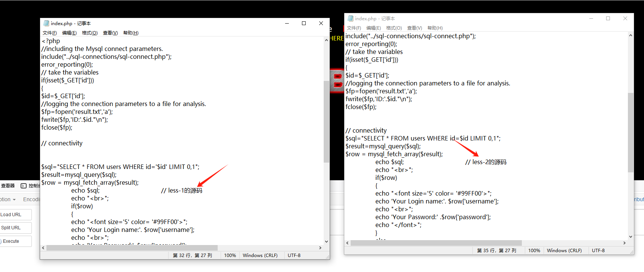Image resolution: width=644 pixels, height=272 pixels.
Task: Open 查看(V) menu in right Notepad window
Action: point(414,28)
